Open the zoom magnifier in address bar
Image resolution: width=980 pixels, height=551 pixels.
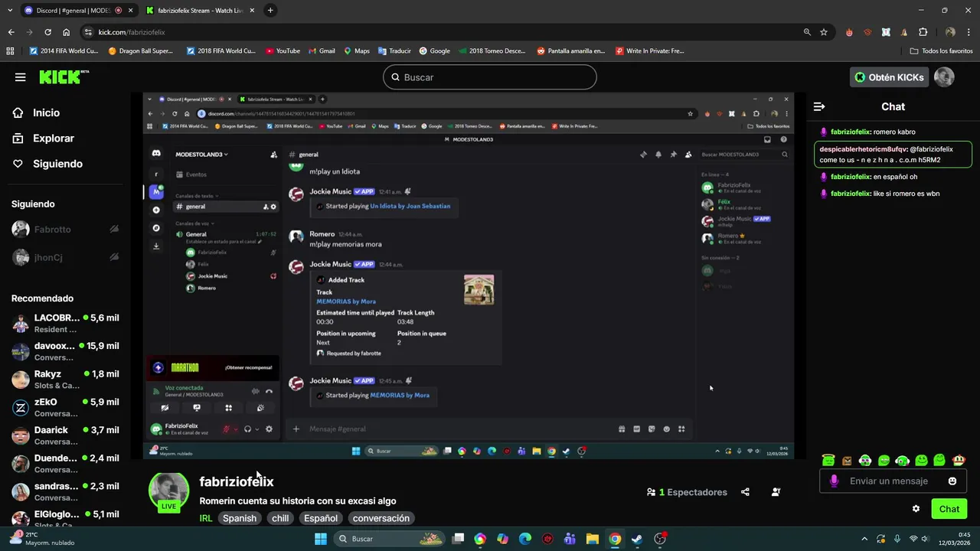[x=807, y=32]
